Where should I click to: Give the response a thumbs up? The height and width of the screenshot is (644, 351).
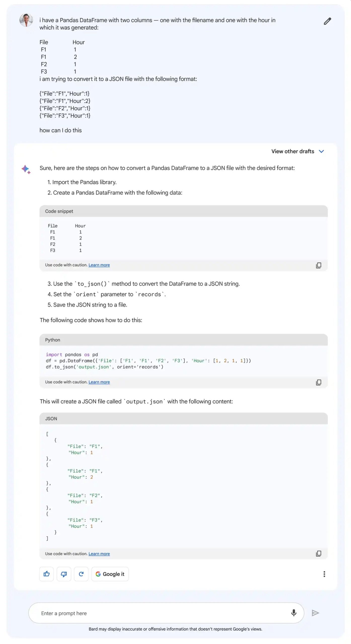click(x=47, y=574)
